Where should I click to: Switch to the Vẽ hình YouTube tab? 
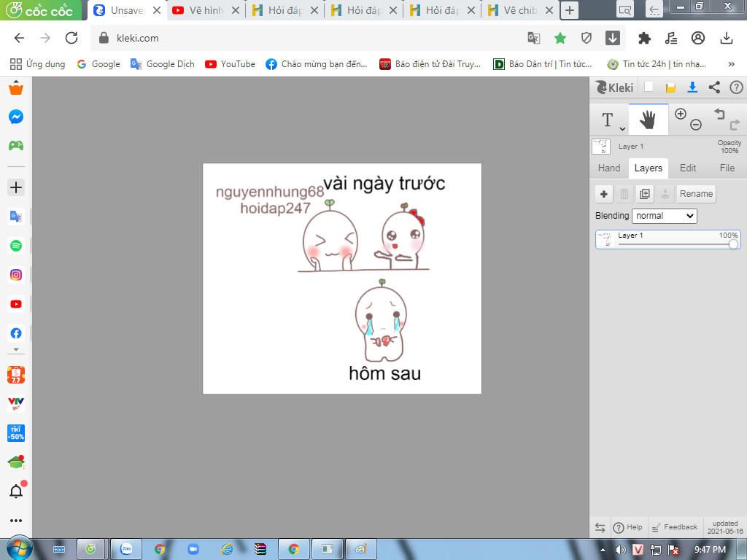click(206, 10)
